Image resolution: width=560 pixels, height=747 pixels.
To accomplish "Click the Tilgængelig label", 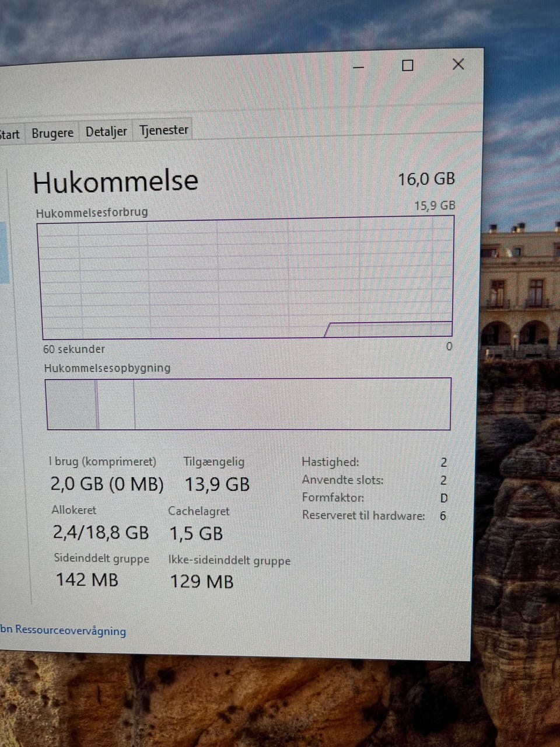I will (214, 462).
